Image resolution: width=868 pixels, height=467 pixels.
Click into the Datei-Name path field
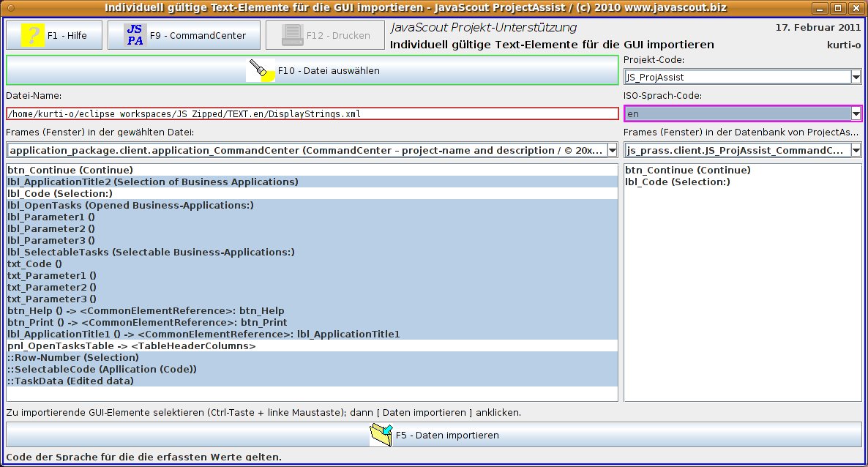point(312,114)
